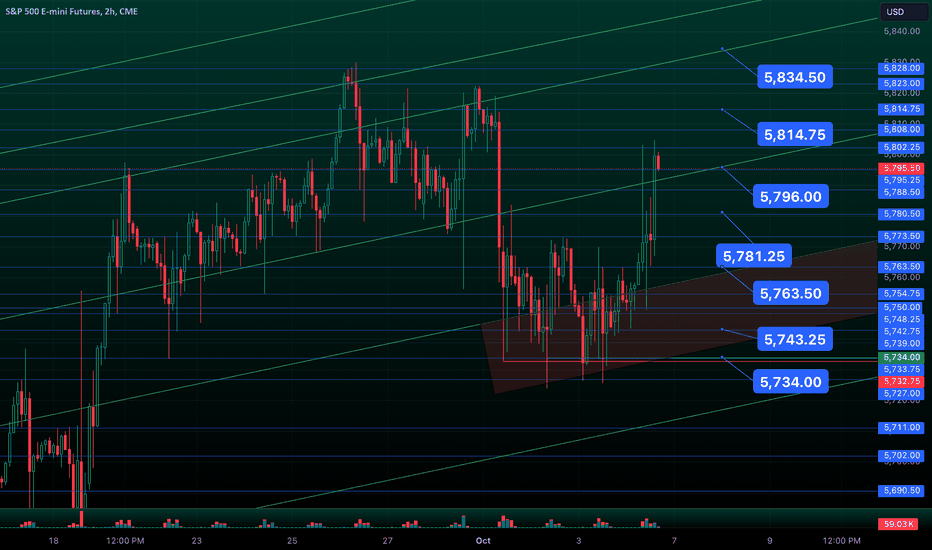This screenshot has height=550, width=932.
Task: Click the 5,773.50 price axis label
Action: pos(901,237)
